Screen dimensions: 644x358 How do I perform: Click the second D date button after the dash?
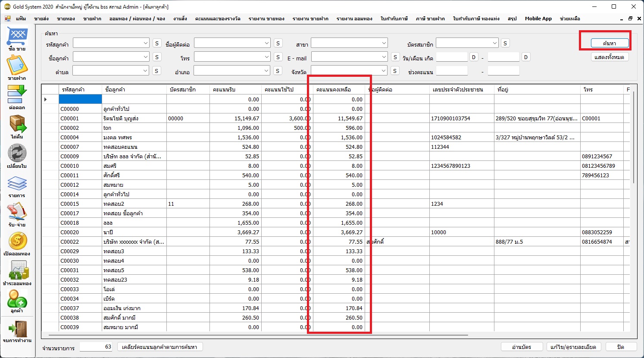525,57
